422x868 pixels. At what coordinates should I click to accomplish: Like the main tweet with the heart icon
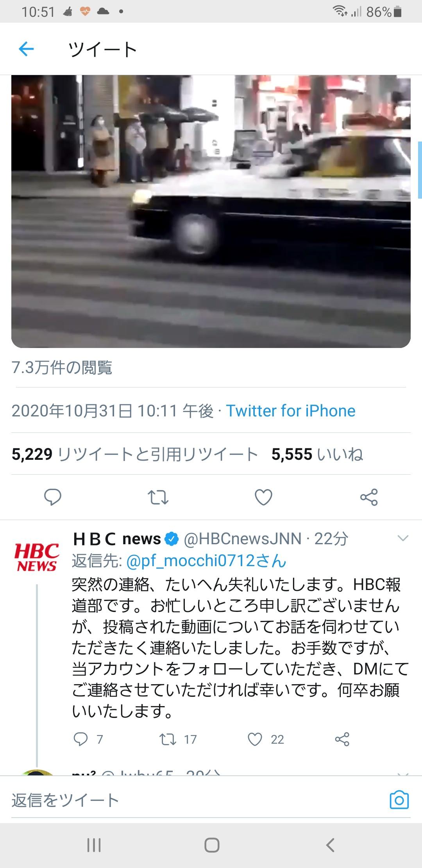point(263,497)
